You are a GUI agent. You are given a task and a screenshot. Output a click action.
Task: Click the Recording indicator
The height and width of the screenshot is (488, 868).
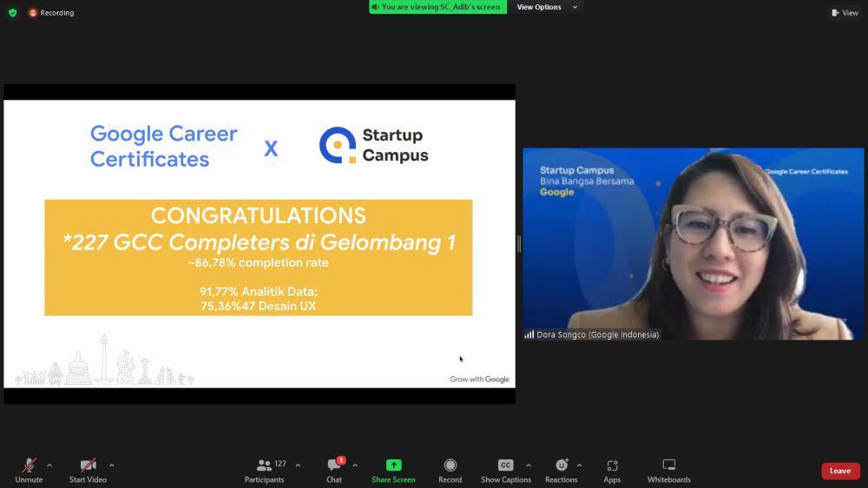51,13
